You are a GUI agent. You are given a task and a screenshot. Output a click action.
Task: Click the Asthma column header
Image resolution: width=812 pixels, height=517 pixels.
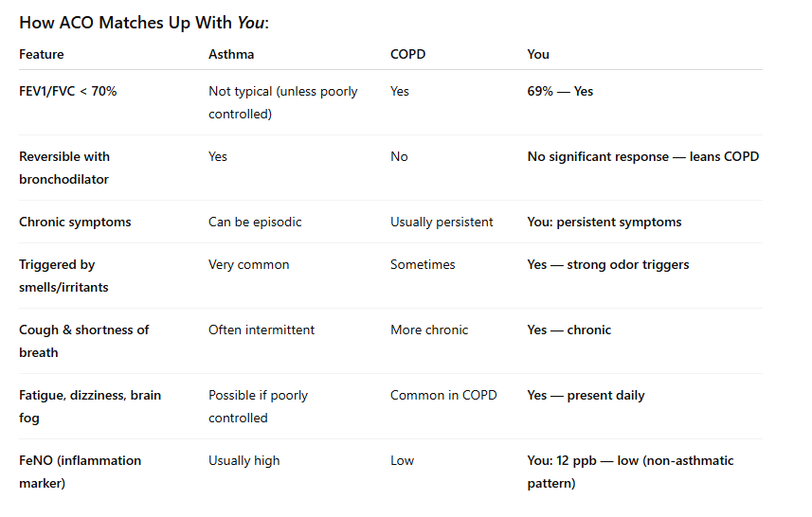pyautogui.click(x=231, y=54)
